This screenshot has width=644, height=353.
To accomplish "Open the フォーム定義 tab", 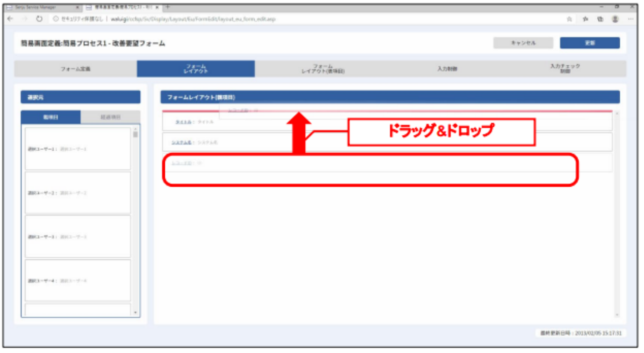I will tap(75, 69).
